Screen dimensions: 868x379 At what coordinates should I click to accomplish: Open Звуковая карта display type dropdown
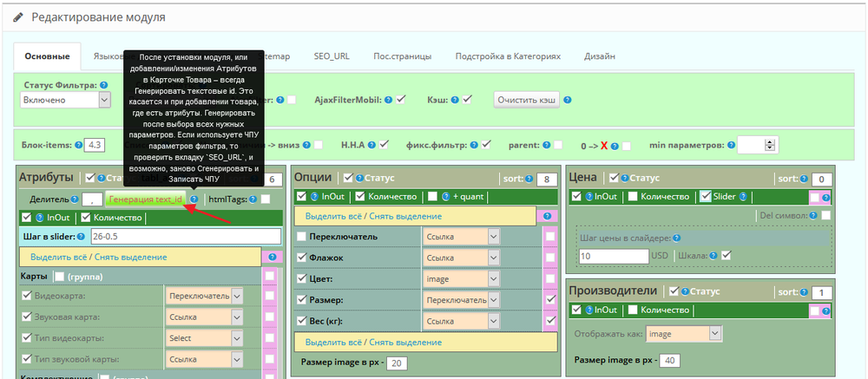click(204, 317)
